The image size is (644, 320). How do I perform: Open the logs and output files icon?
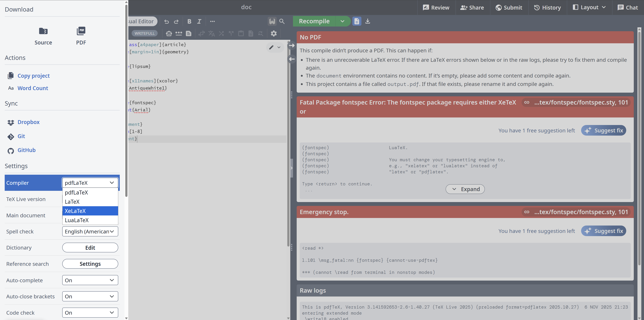[357, 21]
